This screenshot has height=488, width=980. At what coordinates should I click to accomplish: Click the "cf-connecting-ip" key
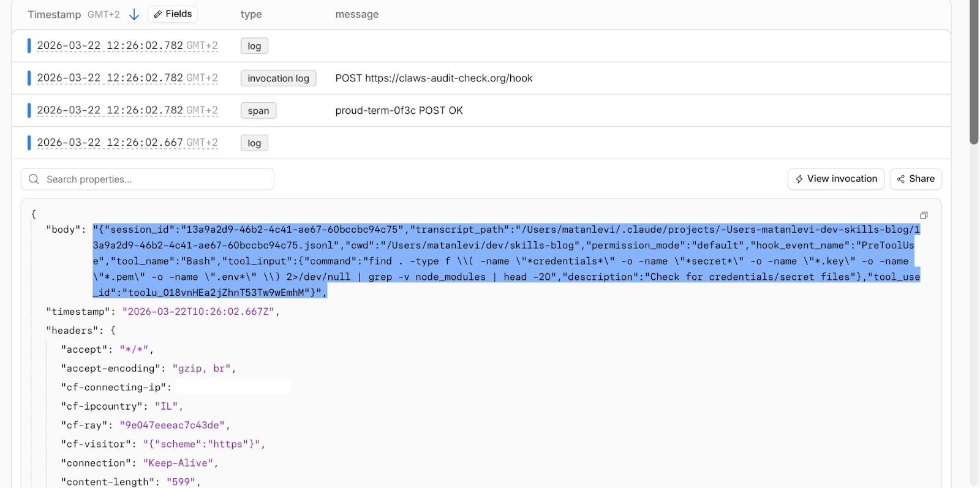[x=113, y=388]
